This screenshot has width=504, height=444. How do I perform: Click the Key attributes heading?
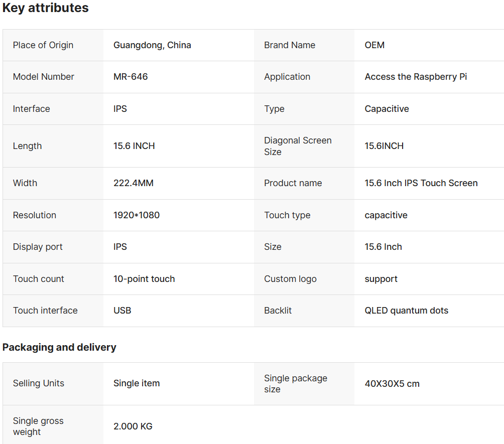46,8
